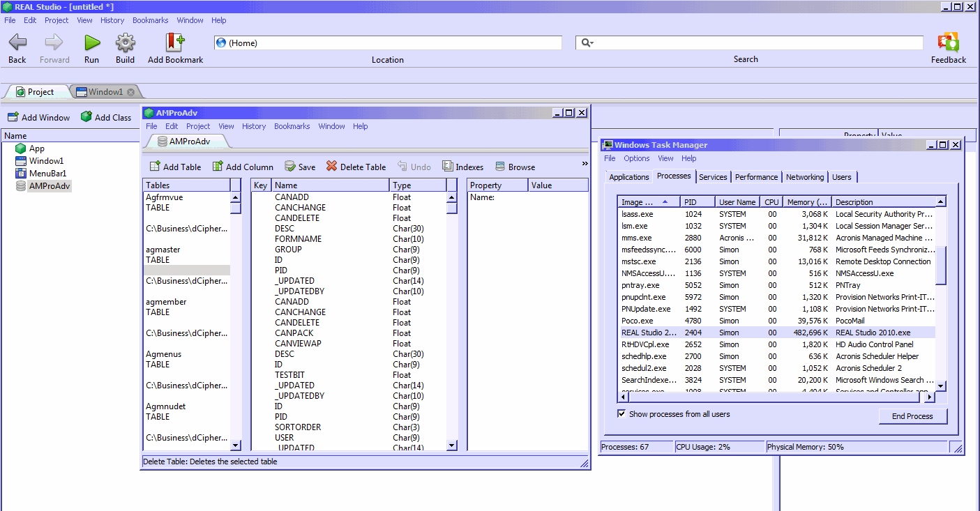Click Indexes in AMProAdv toolbar
The height and width of the screenshot is (511, 980).
462,167
